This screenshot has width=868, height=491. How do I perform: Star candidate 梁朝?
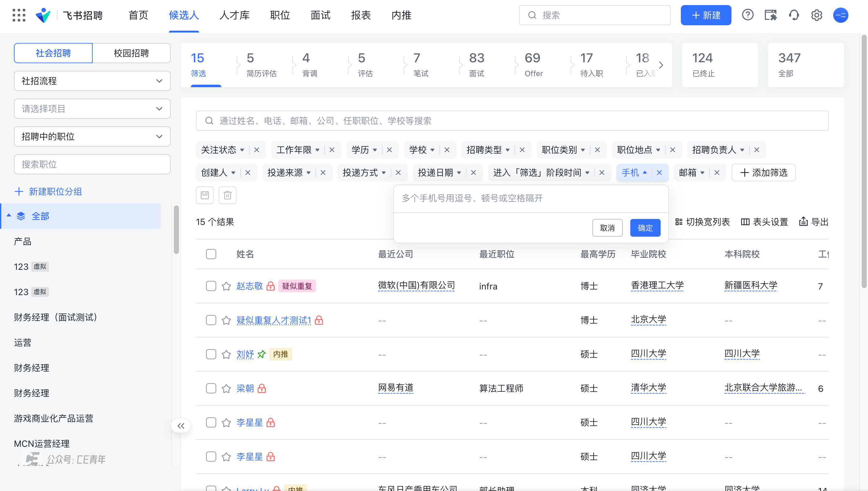226,388
